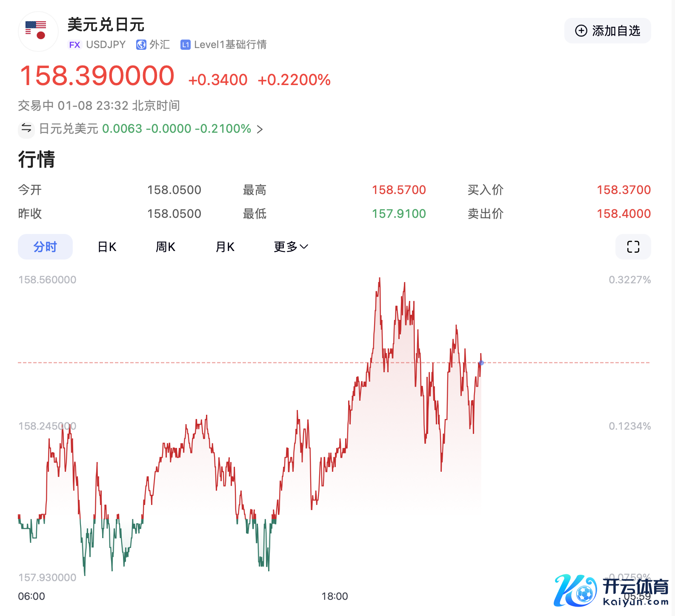Click the FX badge icon

(74, 45)
